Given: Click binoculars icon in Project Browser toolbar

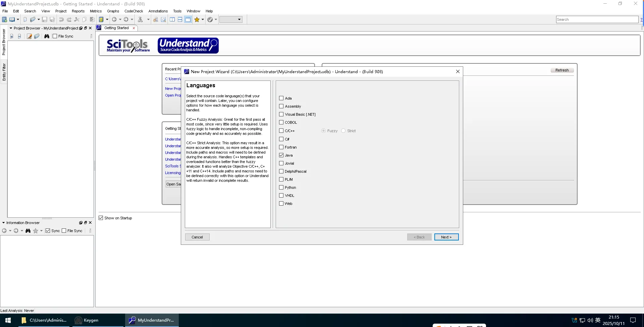Looking at the screenshot, I should point(47,36).
